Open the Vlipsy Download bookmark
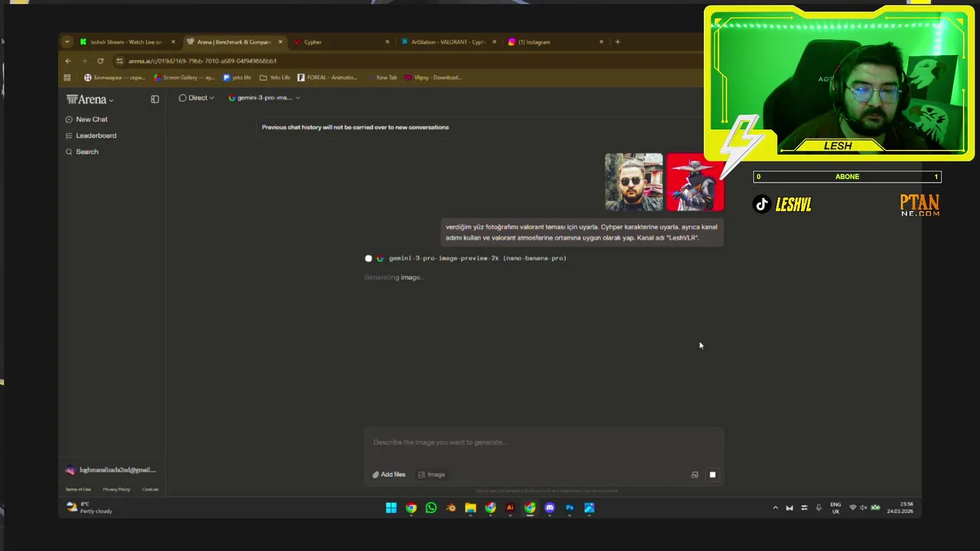 (433, 77)
